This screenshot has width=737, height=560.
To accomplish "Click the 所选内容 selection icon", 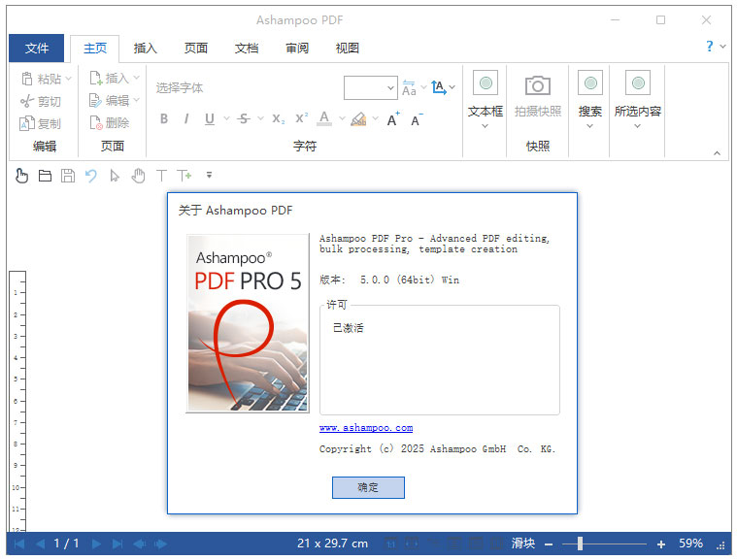I will 638,83.
